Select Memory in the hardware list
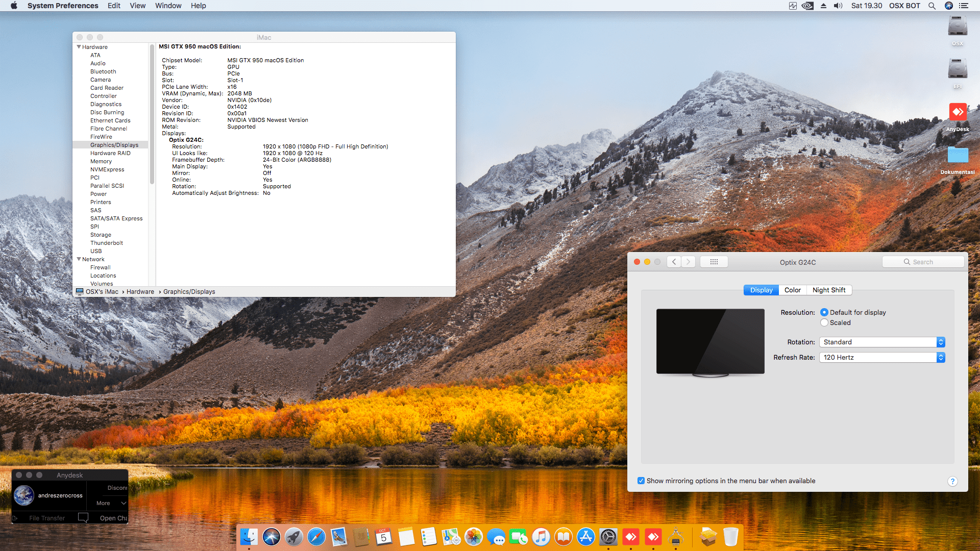The height and width of the screenshot is (551, 980). (101, 161)
